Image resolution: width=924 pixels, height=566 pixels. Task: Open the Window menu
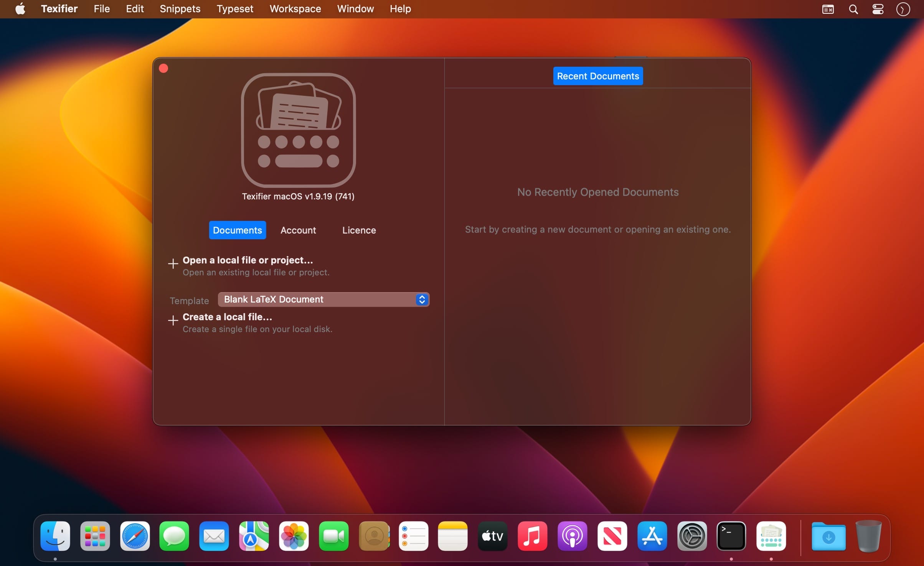(x=355, y=9)
